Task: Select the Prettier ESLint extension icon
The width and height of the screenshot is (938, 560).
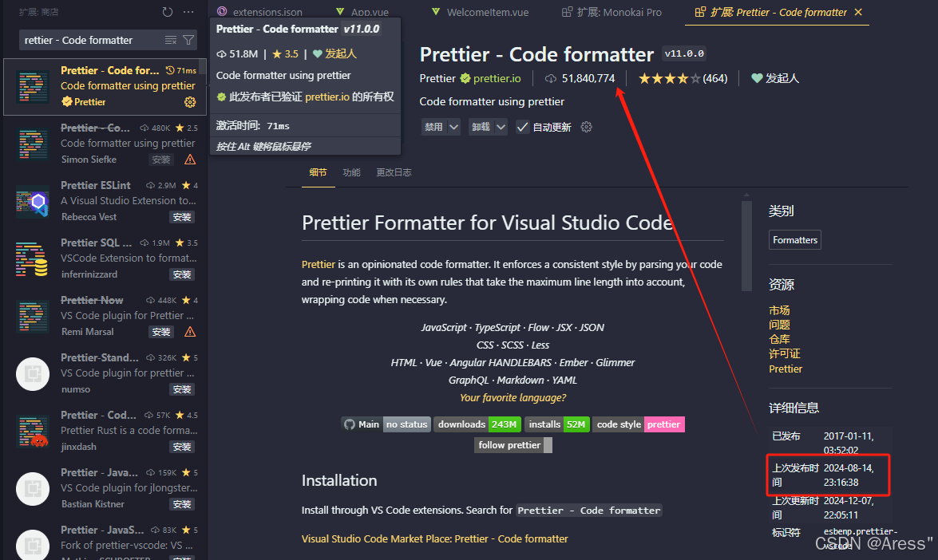Action: 32,203
